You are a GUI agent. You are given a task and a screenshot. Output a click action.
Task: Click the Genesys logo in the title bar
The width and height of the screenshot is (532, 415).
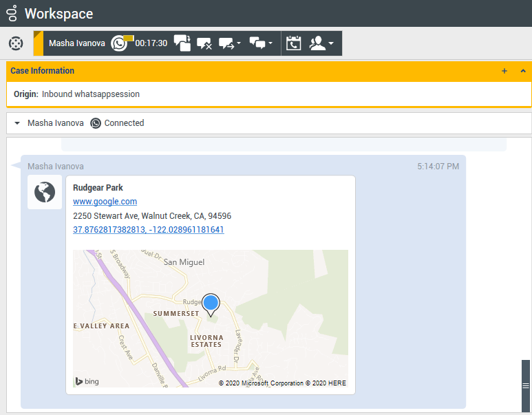[x=12, y=13]
